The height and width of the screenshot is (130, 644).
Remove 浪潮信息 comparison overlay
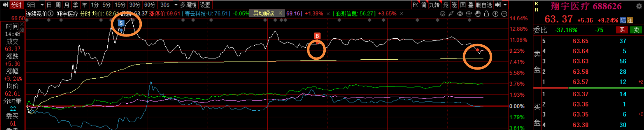click(x=401, y=14)
